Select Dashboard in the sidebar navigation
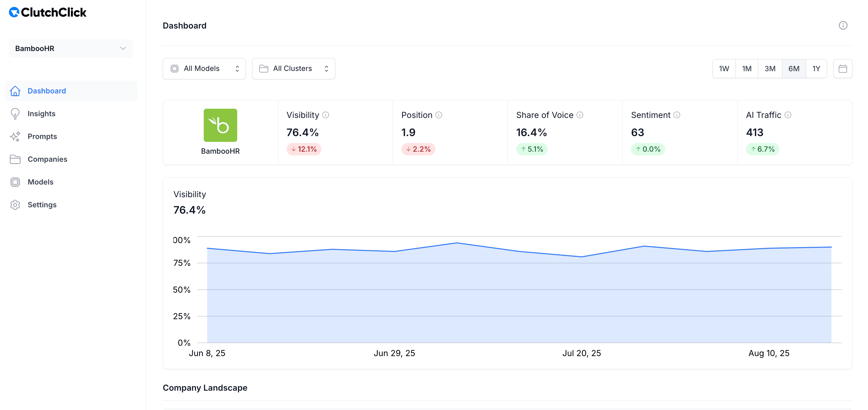This screenshot has width=868, height=410. click(46, 91)
